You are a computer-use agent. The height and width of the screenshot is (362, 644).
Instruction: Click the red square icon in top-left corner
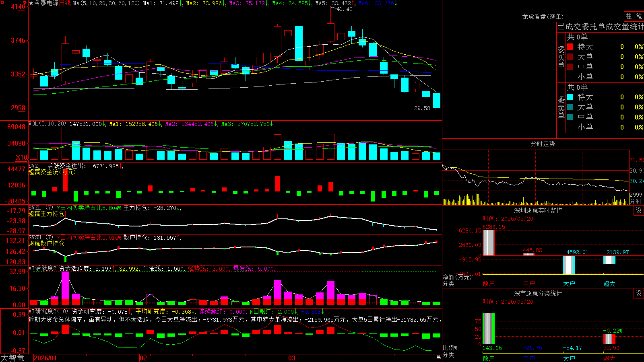[2, 2]
